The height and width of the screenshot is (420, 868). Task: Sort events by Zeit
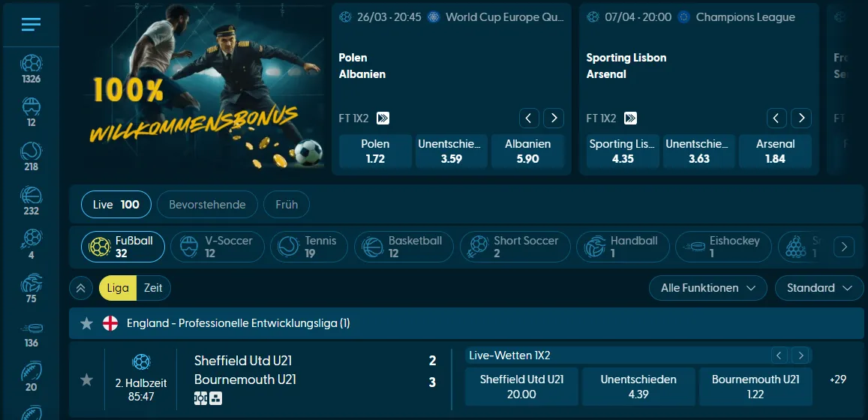click(x=153, y=288)
